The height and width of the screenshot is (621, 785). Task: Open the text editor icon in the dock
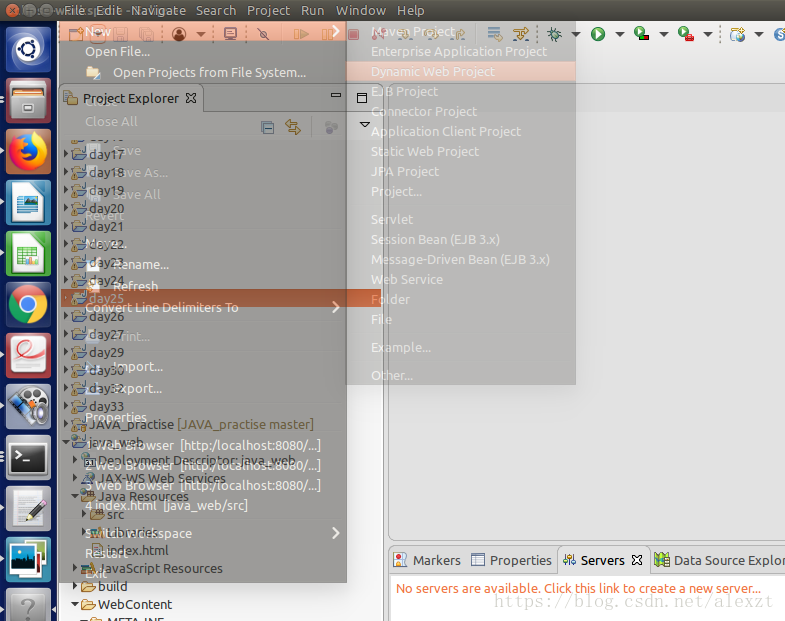[28, 508]
